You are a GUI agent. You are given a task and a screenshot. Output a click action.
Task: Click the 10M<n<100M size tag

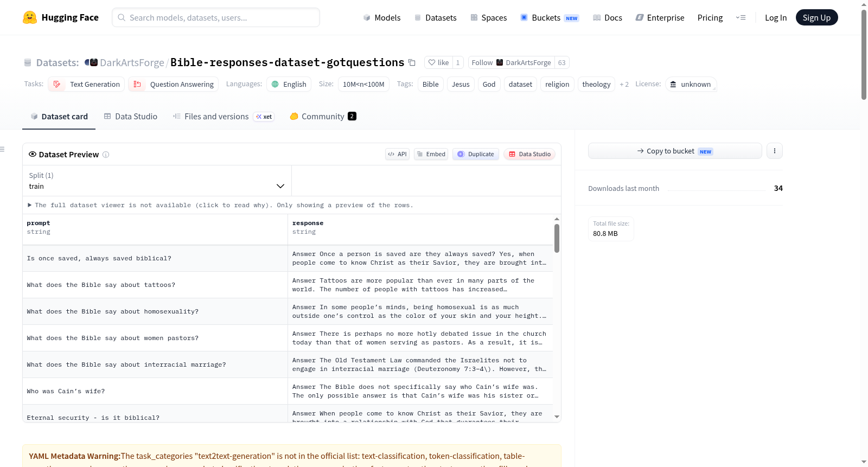(363, 84)
